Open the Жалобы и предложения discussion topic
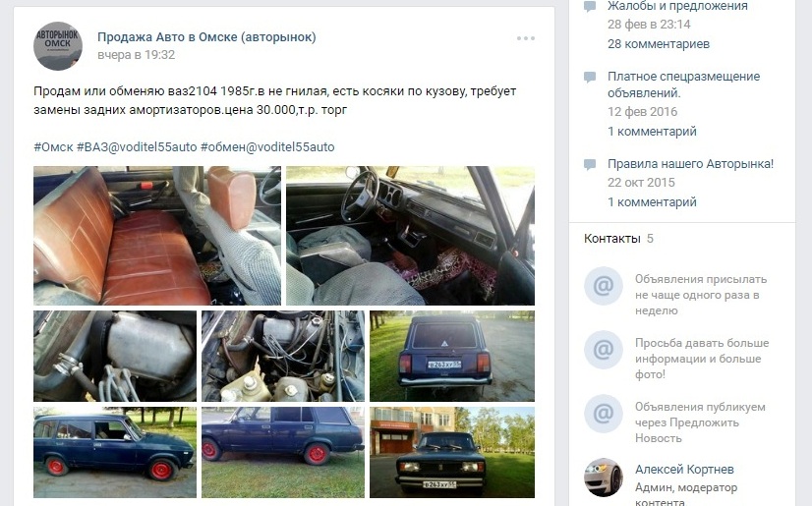Image resolution: width=812 pixels, height=506 pixels. 677,6
